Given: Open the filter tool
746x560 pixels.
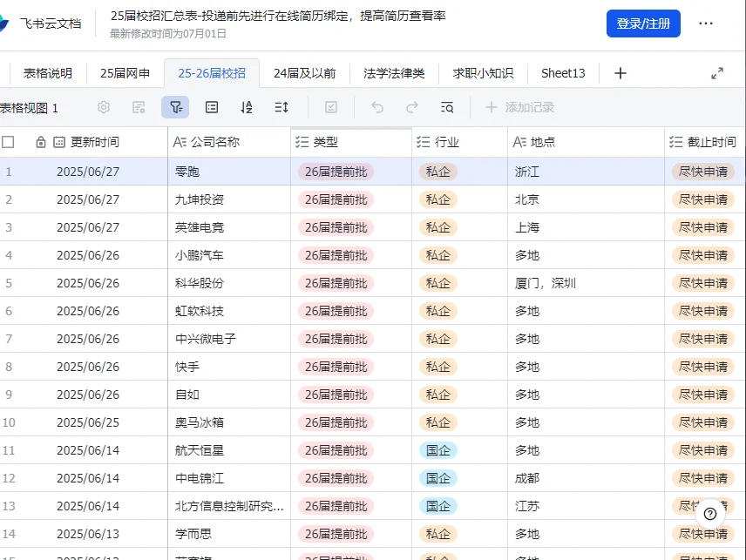Looking at the screenshot, I should [x=175, y=107].
